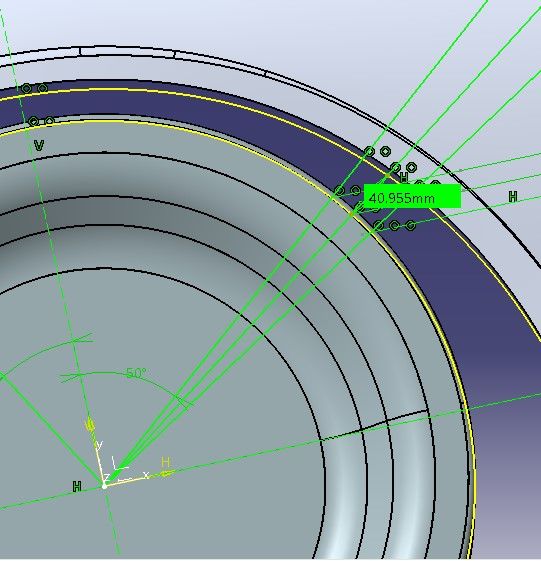Screen dimensions: 541x561
Task: Click the x axis label of the triad
Action: (146, 475)
